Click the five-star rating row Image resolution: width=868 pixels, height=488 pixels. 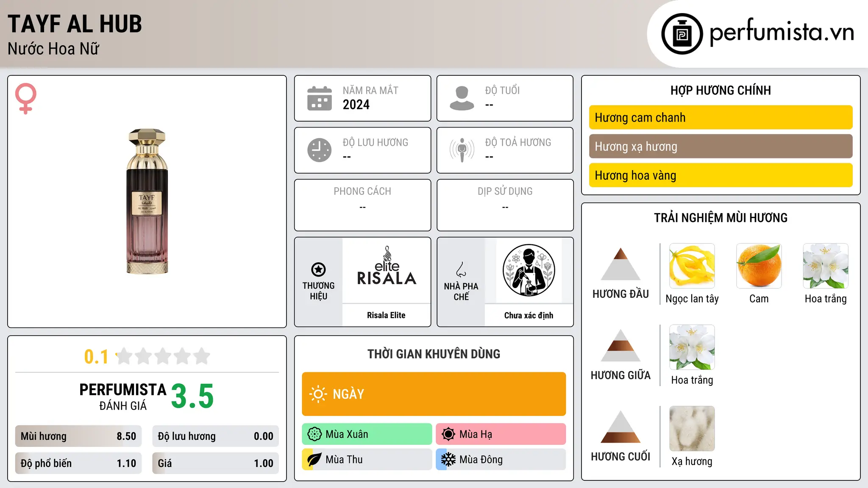(x=163, y=356)
